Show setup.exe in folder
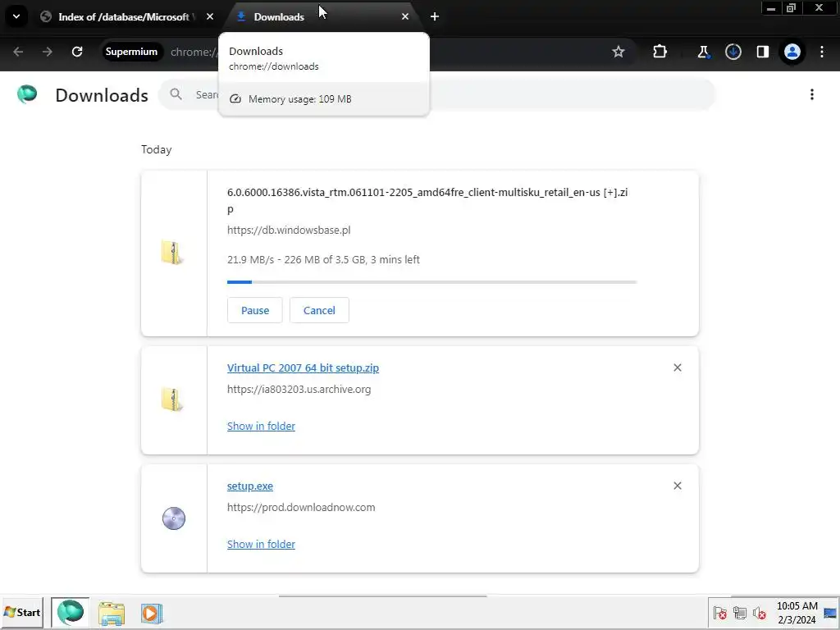 tap(261, 544)
